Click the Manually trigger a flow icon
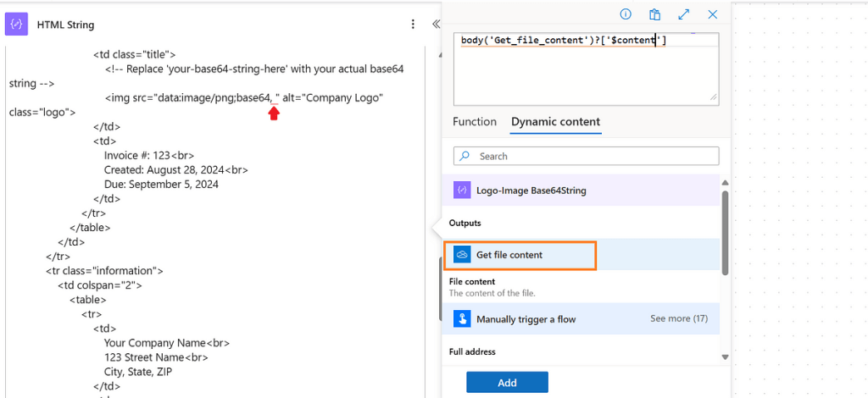Viewport: 868px width, 398px height. coord(462,318)
